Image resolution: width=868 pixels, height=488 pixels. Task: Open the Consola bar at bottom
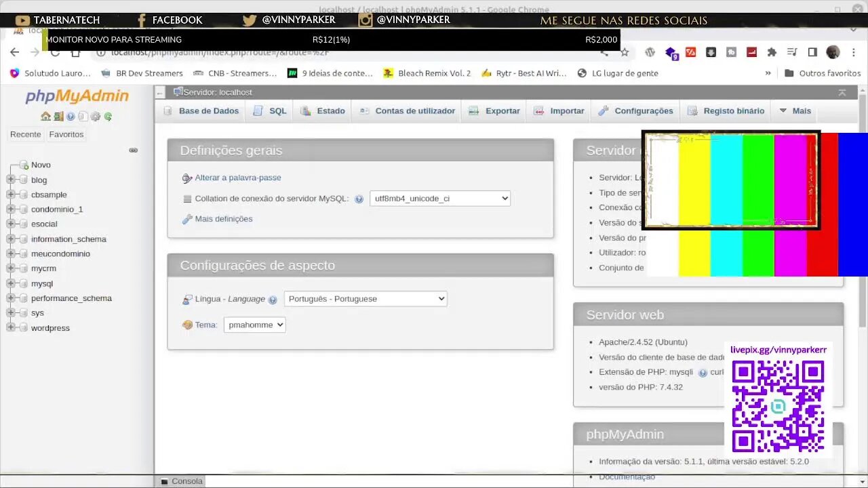click(181, 481)
